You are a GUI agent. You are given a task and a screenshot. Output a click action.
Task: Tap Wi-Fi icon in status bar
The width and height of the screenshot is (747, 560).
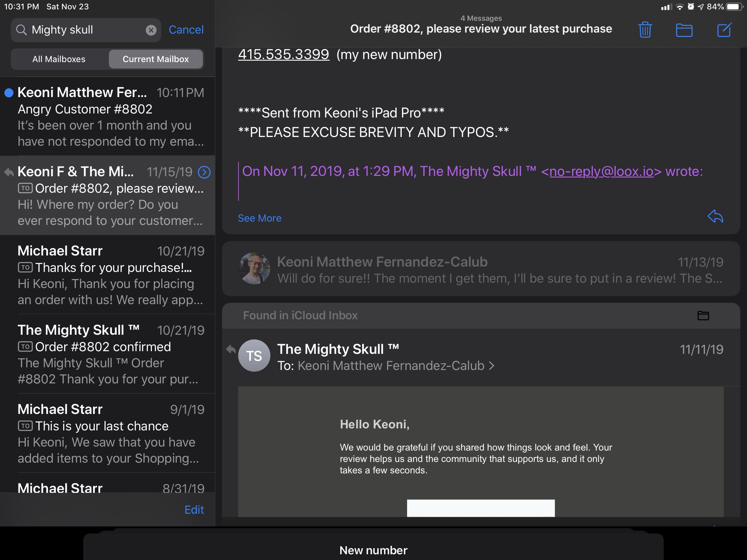pos(679,7)
